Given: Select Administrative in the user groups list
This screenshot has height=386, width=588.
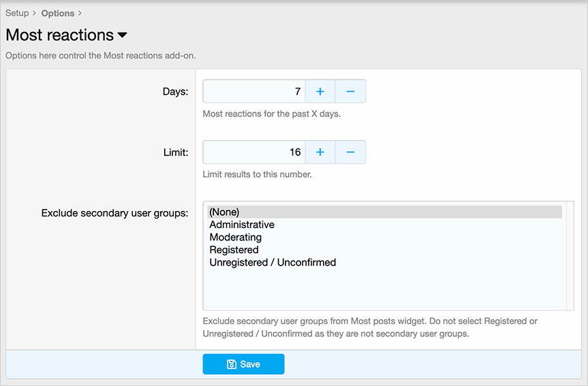Looking at the screenshot, I should (242, 225).
